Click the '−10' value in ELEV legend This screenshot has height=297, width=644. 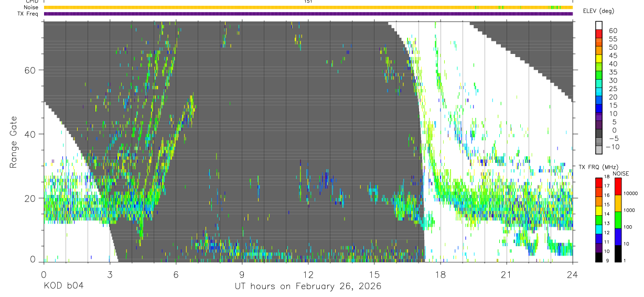[613, 147]
